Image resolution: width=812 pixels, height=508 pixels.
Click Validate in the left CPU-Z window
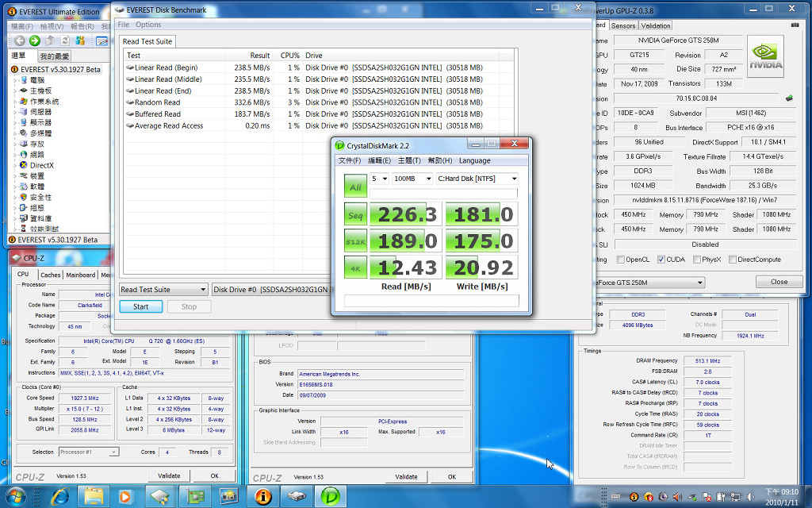pyautogui.click(x=169, y=475)
